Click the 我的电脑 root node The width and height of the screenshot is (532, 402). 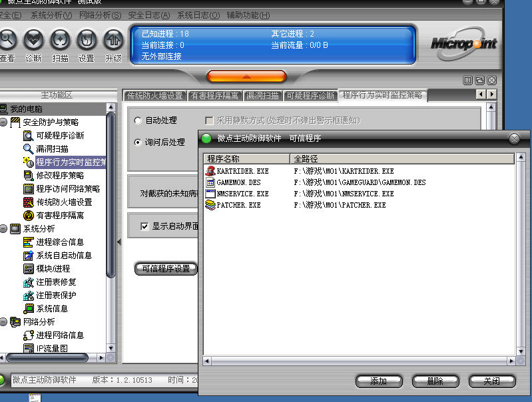coord(23,109)
